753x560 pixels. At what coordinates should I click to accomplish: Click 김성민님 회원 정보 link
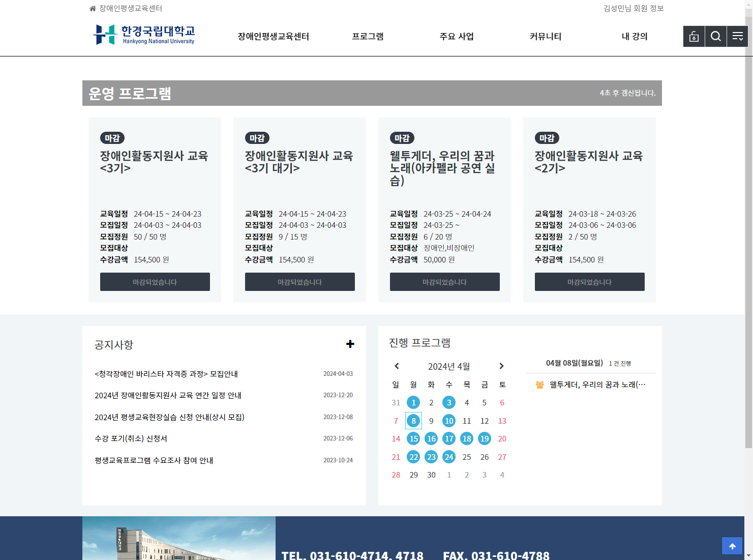[x=634, y=8]
